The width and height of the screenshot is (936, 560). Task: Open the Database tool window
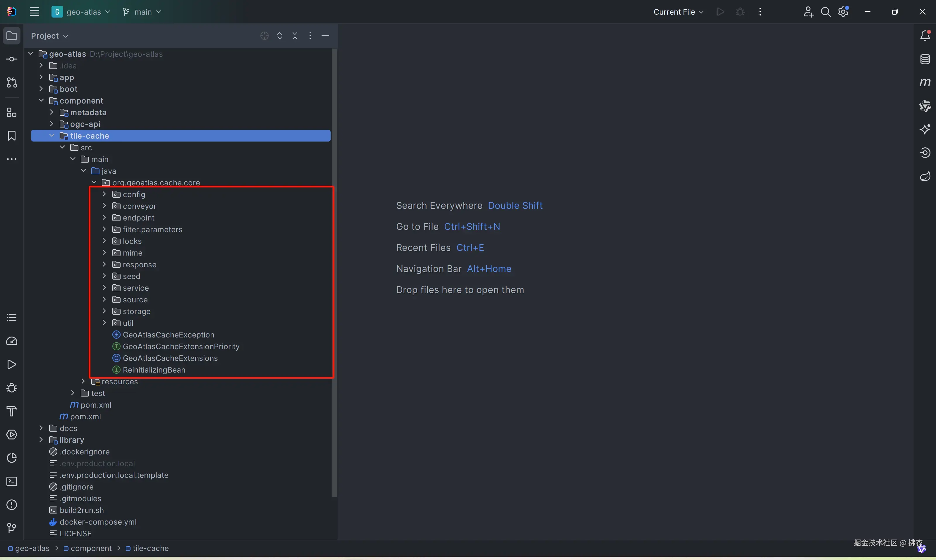tap(925, 59)
